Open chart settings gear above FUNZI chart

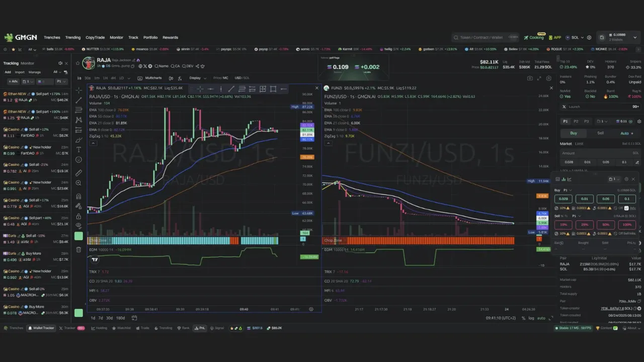pos(548,78)
